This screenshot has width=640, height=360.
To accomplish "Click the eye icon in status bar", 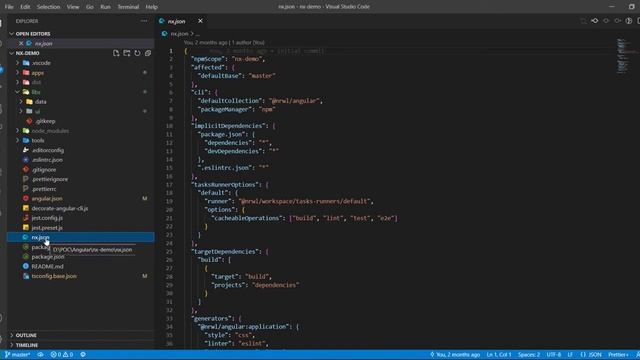I will (x=40, y=355).
